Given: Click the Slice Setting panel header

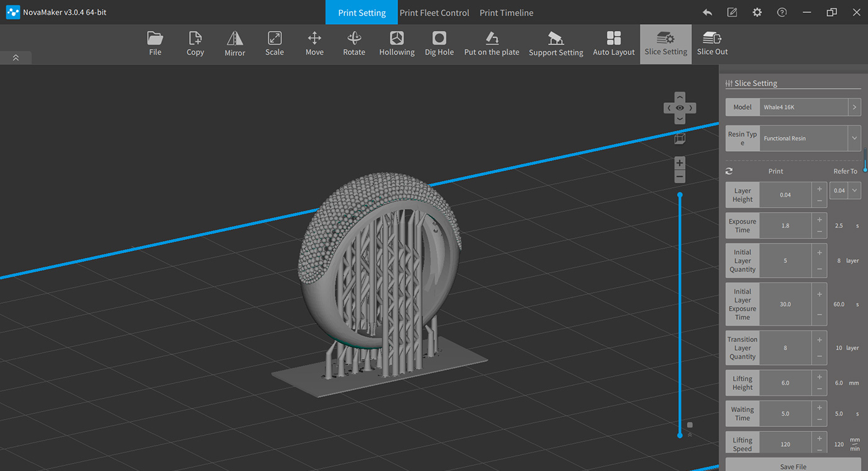Looking at the screenshot, I should coord(793,83).
